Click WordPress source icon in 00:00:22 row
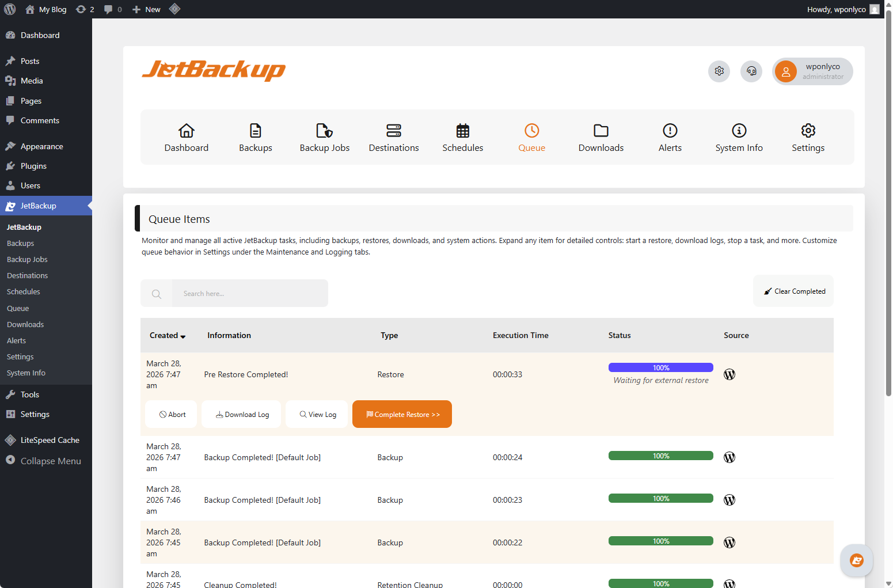Screen dimensions: 893x588 coord(729,543)
